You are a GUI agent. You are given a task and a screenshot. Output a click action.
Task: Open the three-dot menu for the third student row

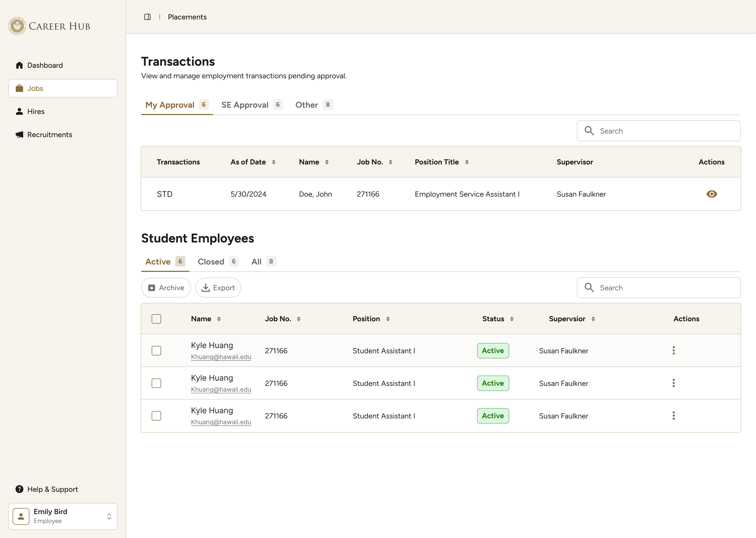pos(673,416)
